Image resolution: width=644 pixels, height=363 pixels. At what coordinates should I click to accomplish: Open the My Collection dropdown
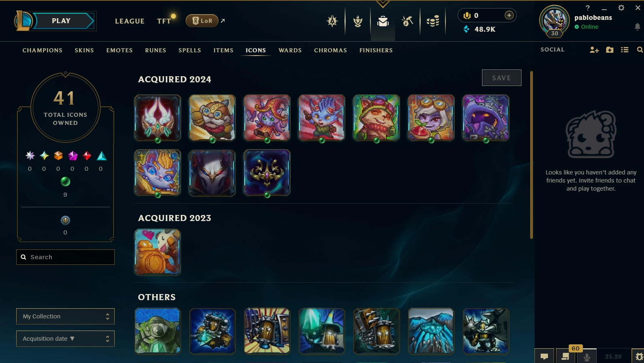[65, 316]
